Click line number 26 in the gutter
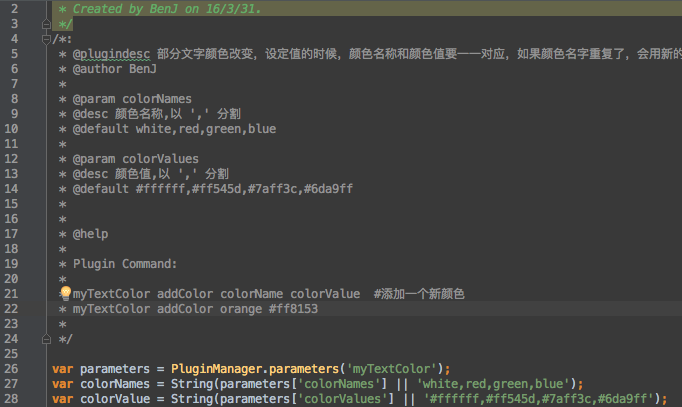Image resolution: width=682 pixels, height=407 pixels. coord(11,369)
